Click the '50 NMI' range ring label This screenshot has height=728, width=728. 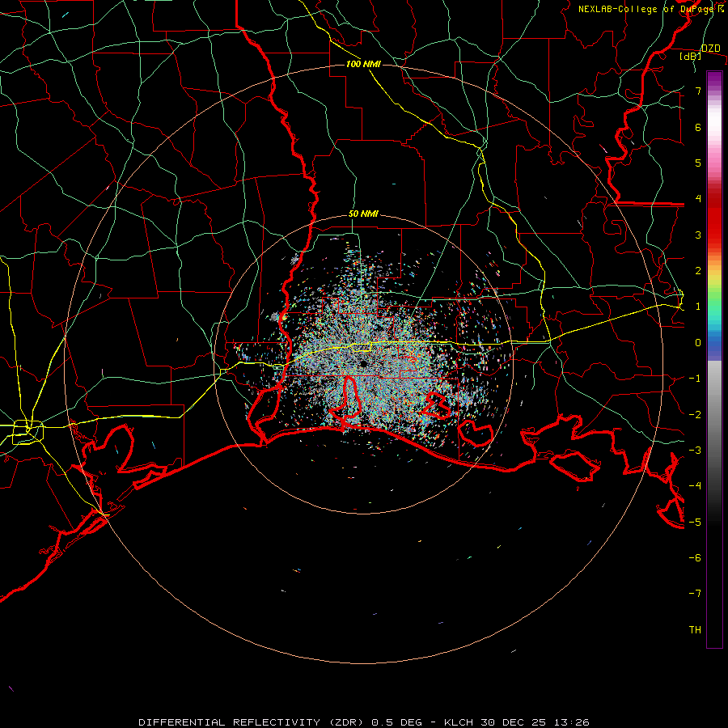click(363, 214)
